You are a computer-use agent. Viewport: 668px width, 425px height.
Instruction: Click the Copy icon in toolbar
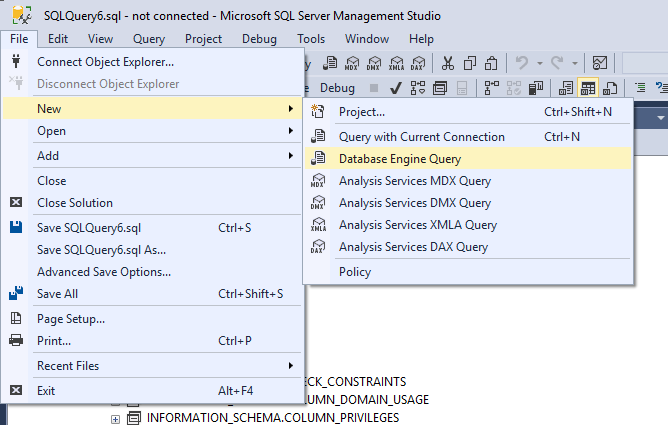click(x=469, y=64)
